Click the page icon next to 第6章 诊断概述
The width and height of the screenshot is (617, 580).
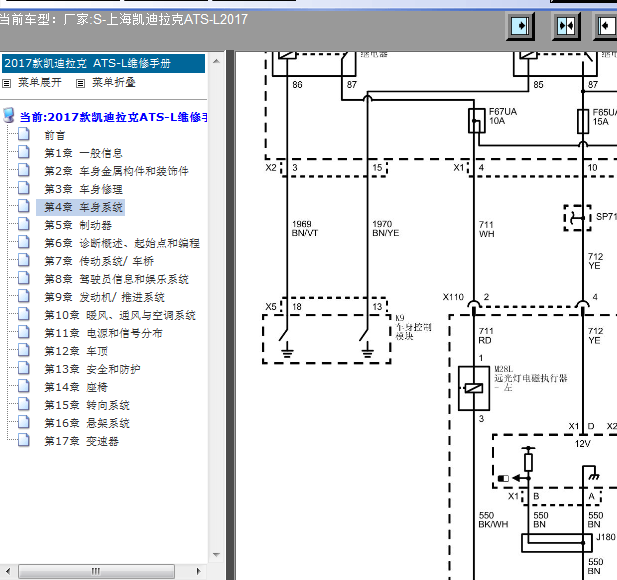click(24, 242)
